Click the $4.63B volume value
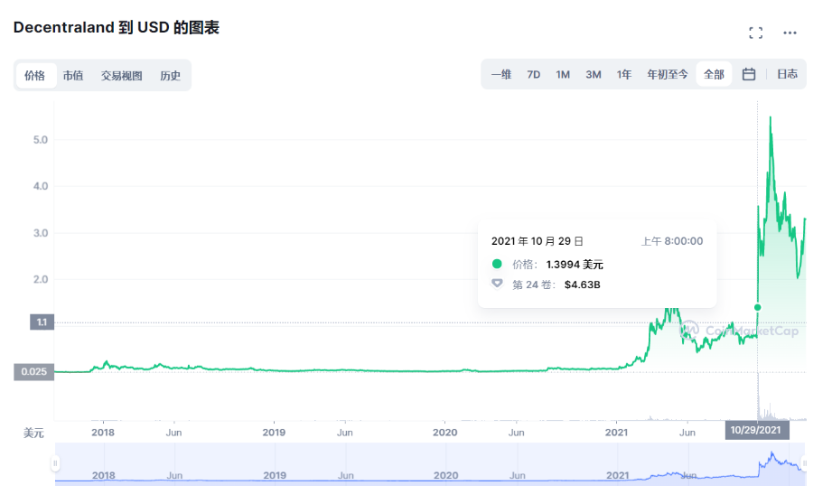 [582, 285]
